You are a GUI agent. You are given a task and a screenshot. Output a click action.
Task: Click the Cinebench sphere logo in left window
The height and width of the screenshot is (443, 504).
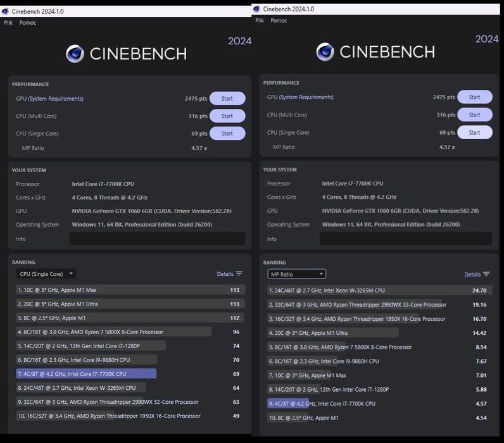75,54
